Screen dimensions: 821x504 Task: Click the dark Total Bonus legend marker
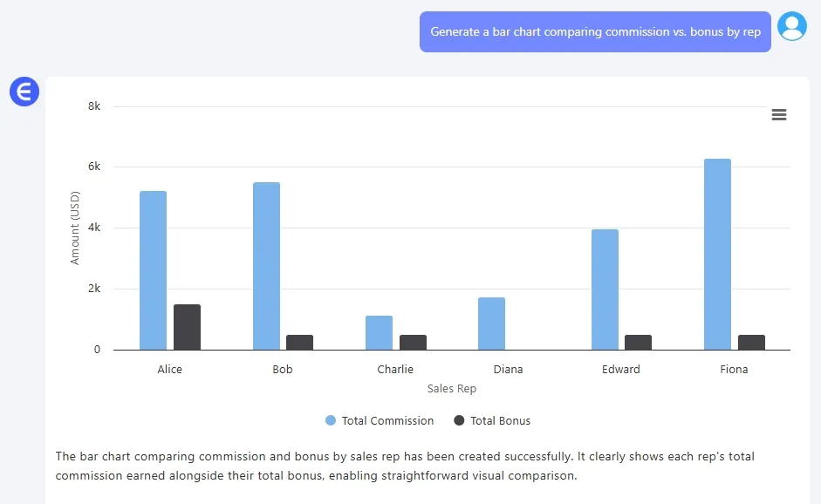pos(461,420)
